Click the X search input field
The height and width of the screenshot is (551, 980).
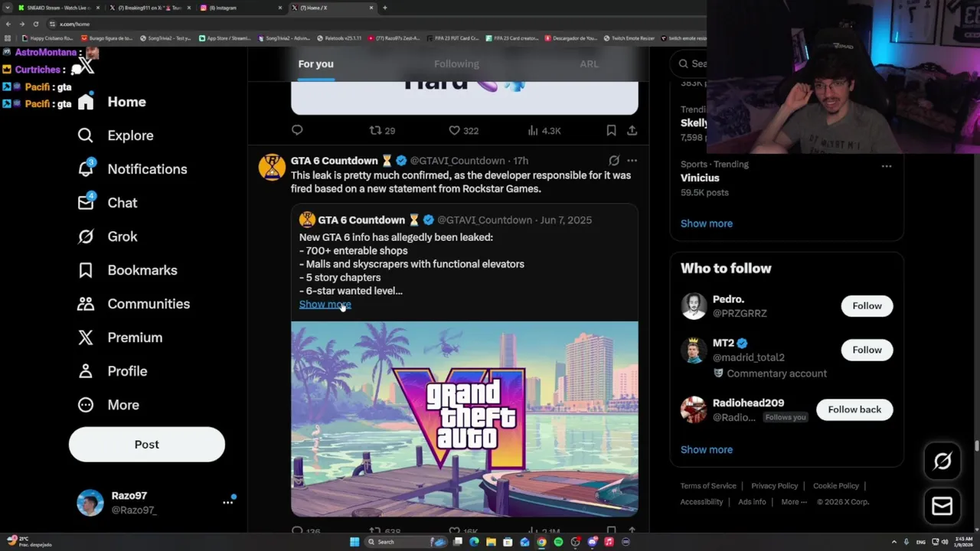coord(689,64)
